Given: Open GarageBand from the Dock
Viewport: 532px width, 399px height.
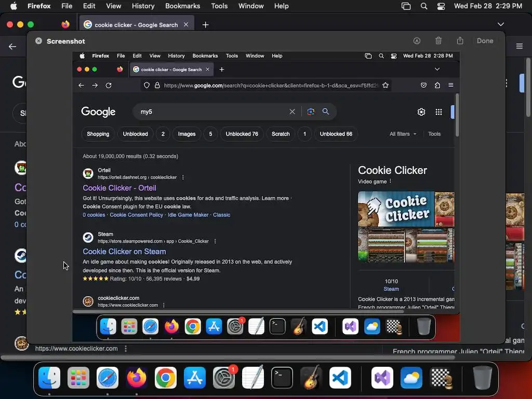Looking at the screenshot, I should 311,377.
